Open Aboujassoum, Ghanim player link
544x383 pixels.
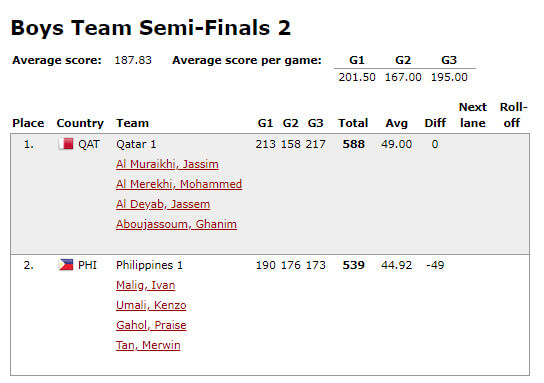[177, 224]
